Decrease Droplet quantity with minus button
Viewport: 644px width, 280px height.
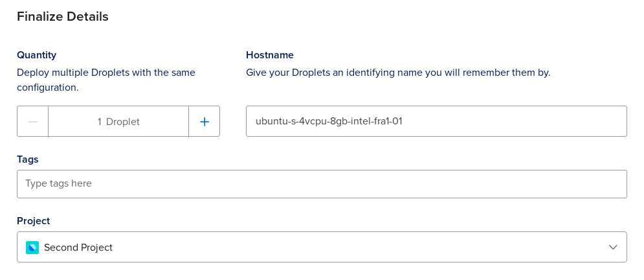pyautogui.click(x=33, y=122)
